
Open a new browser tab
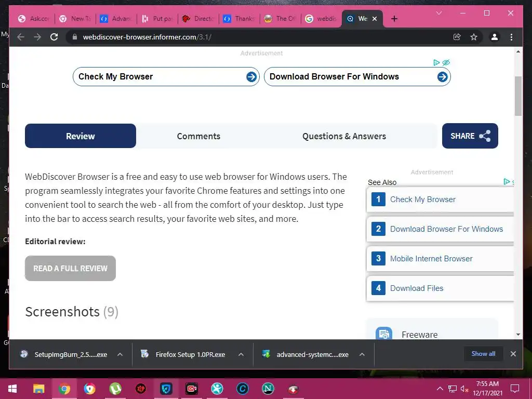pos(394,19)
